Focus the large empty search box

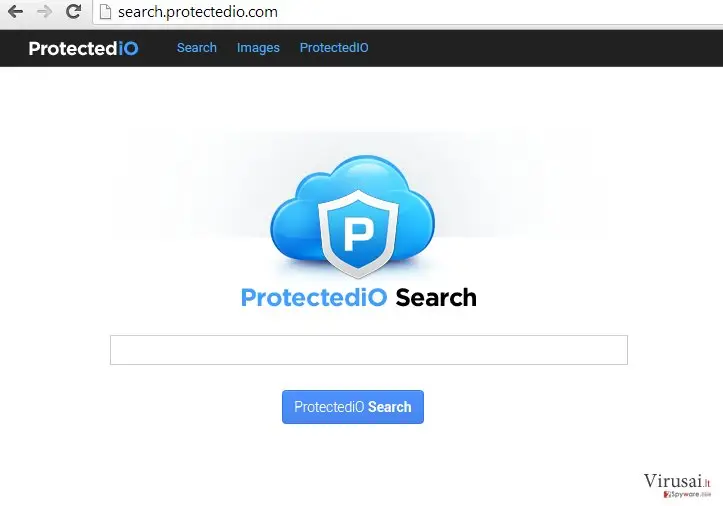pos(369,350)
